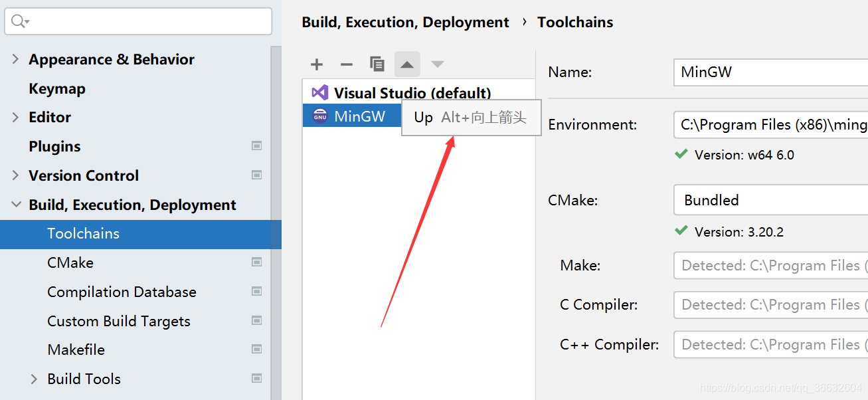Screen dimensions: 868x400
Task: Click project-level icon beside Plugins
Action: [x=257, y=146]
